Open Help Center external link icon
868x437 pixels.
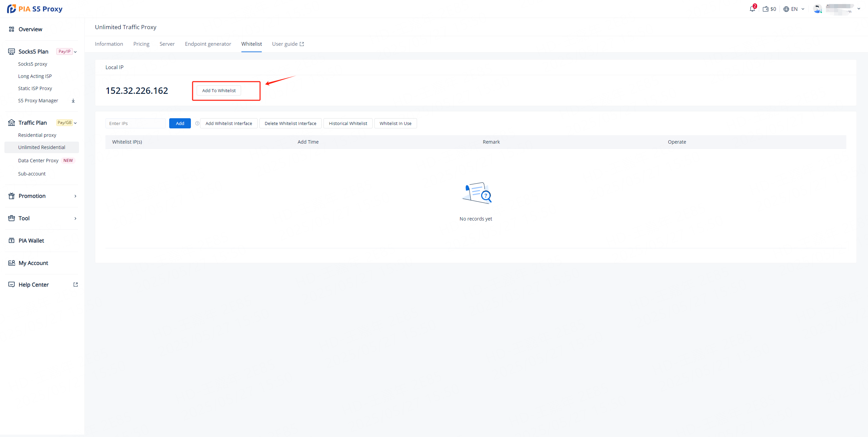[x=76, y=285]
